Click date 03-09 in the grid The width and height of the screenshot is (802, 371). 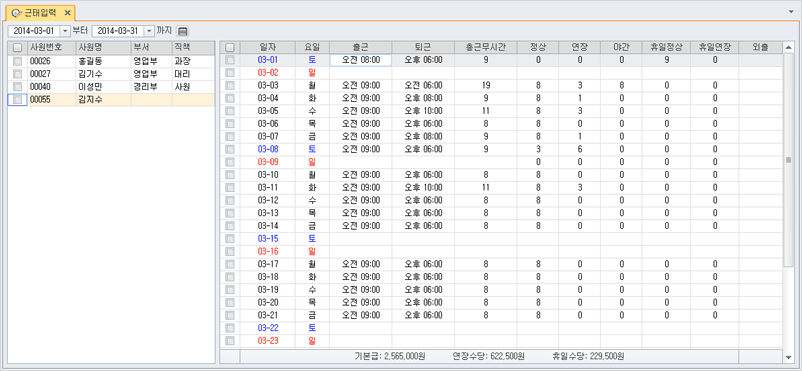[268, 162]
